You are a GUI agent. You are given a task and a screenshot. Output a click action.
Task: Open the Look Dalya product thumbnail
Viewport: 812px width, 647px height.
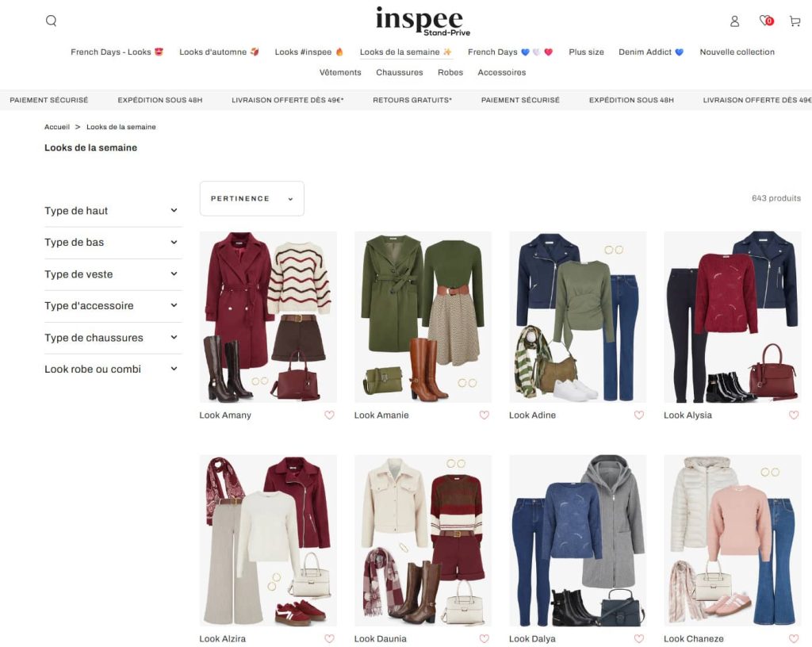point(577,540)
